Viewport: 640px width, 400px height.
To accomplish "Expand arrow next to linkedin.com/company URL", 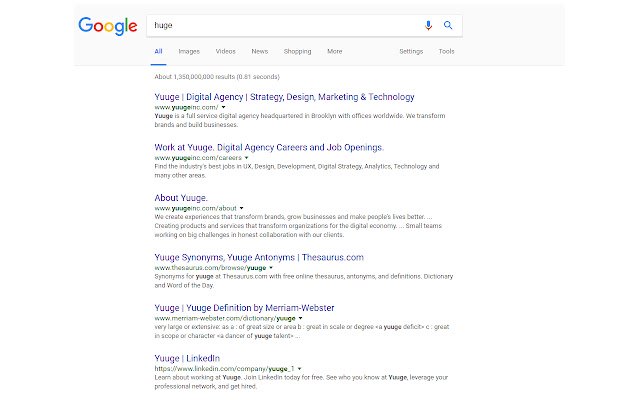I will point(300,369).
